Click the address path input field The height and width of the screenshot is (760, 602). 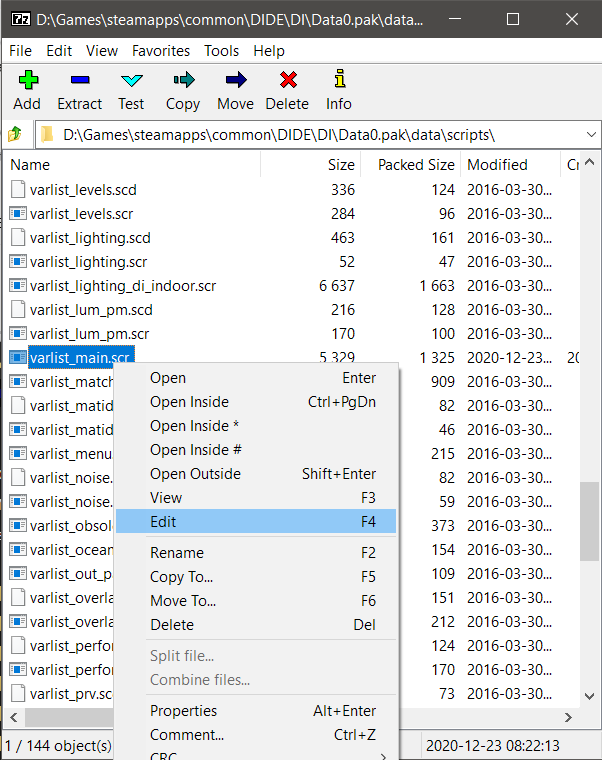point(300,134)
